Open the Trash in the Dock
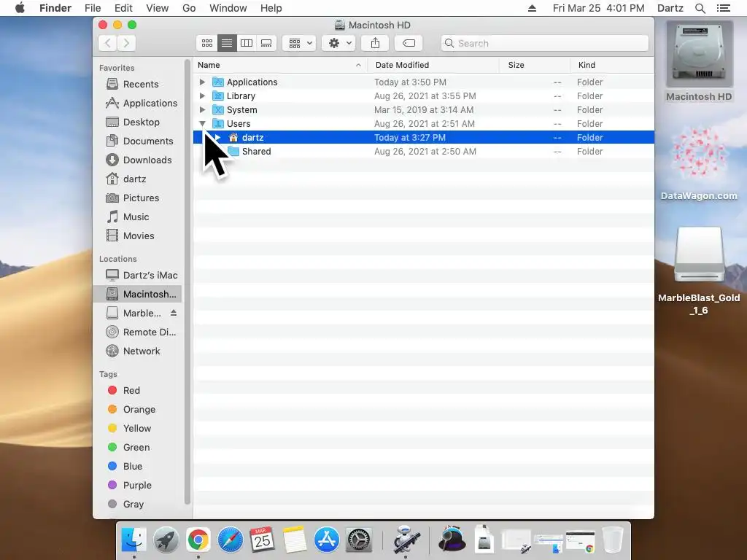The width and height of the screenshot is (747, 560). 613,540
